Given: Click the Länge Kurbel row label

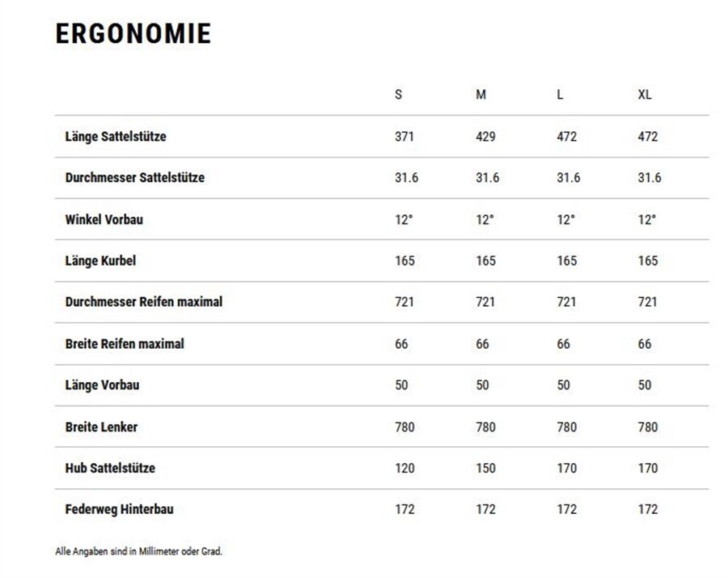Looking at the screenshot, I should (100, 261).
